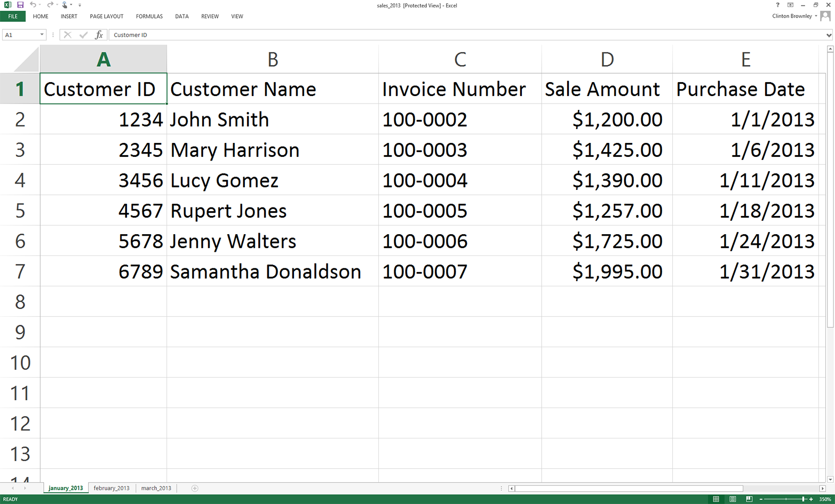Save the workbook using Quick Access Save
The image size is (835, 504).
(20, 5)
